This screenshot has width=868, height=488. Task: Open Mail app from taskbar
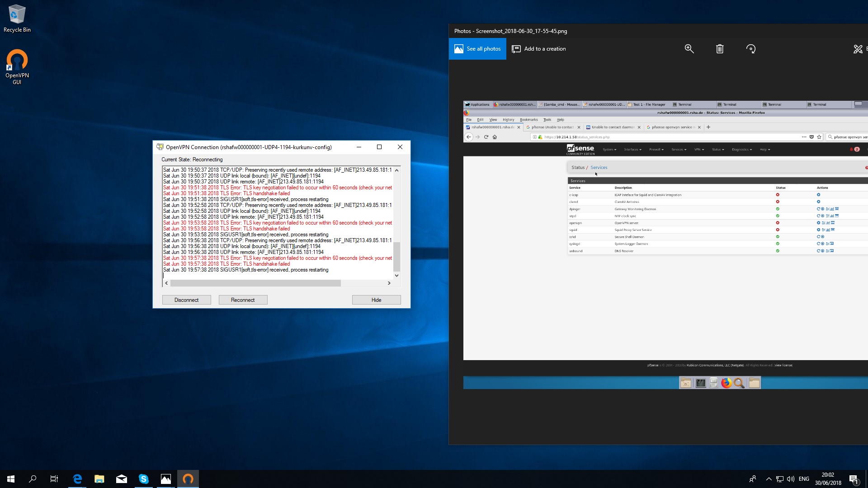click(x=122, y=479)
